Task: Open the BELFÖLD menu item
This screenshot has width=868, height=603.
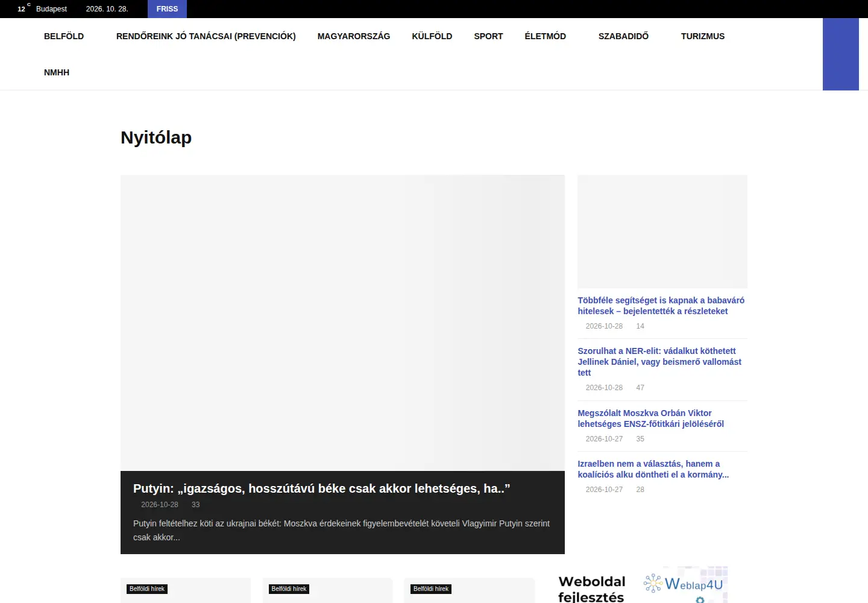Action: 64,36
